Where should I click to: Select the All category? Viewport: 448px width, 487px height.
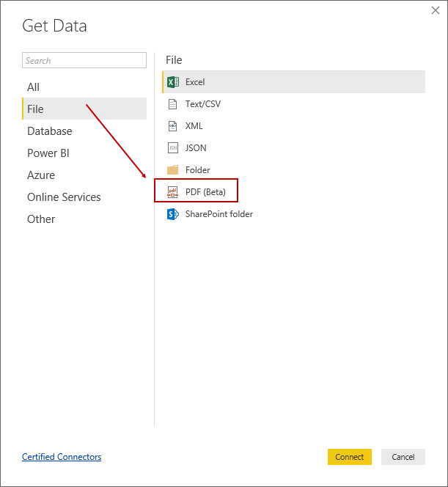(34, 87)
